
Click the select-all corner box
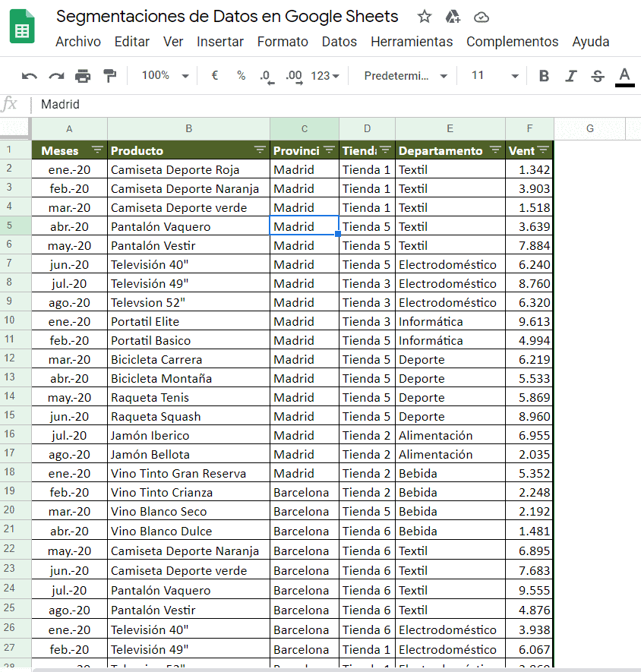tap(15, 128)
